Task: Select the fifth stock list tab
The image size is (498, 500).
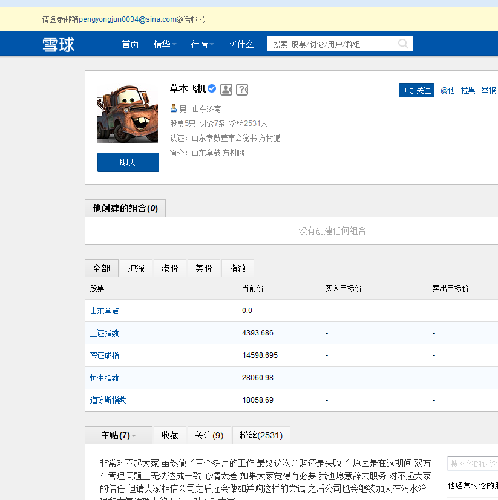Action: coord(238,268)
